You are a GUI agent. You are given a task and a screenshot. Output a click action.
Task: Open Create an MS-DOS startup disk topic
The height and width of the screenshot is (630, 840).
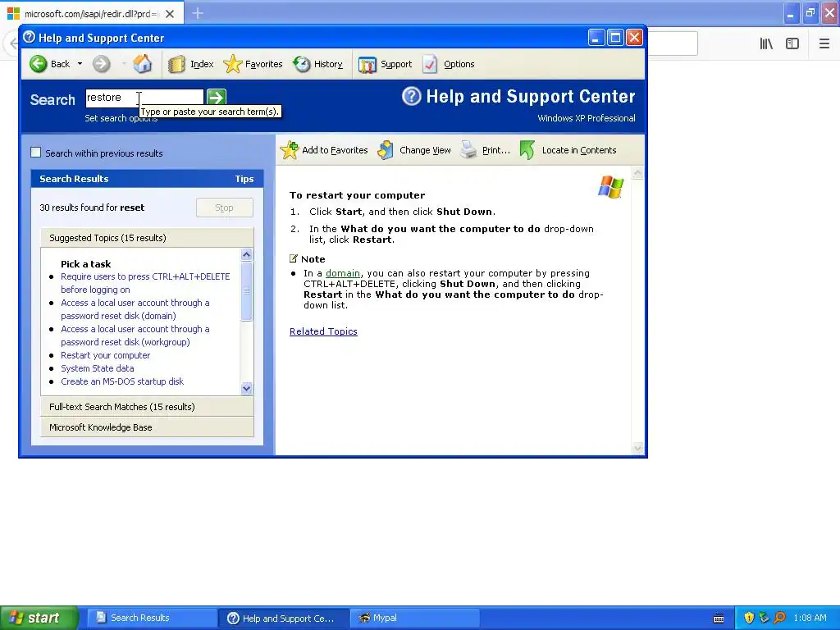pos(122,381)
